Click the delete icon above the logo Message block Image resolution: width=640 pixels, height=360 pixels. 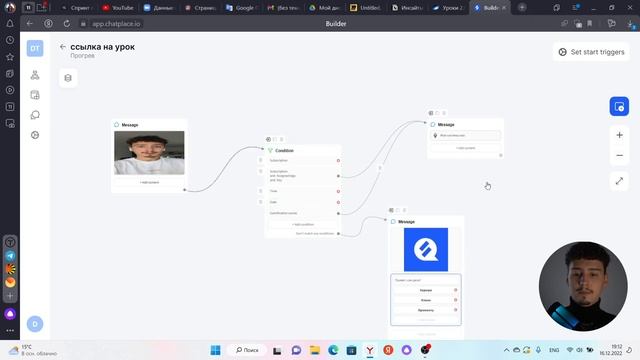tap(404, 210)
